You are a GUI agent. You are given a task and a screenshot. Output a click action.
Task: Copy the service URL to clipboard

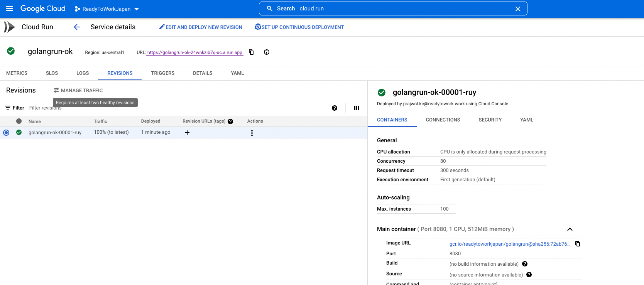click(x=251, y=52)
